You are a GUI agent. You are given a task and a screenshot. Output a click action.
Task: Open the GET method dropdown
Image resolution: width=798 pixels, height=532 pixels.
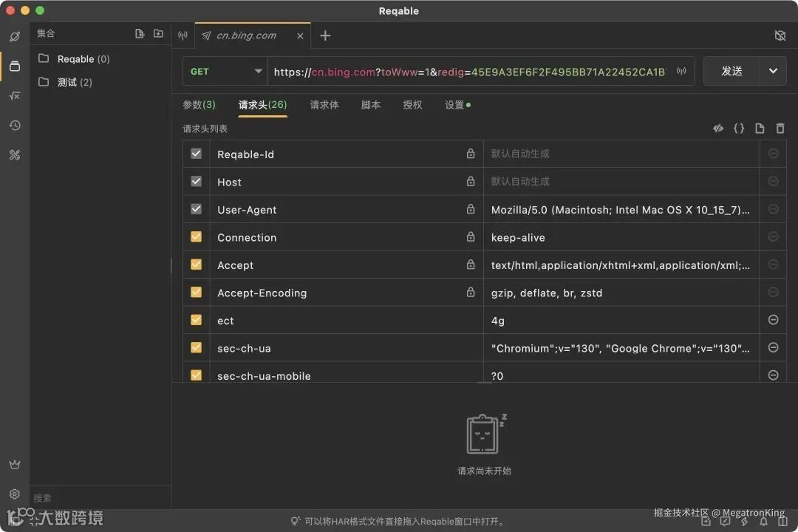(225, 71)
